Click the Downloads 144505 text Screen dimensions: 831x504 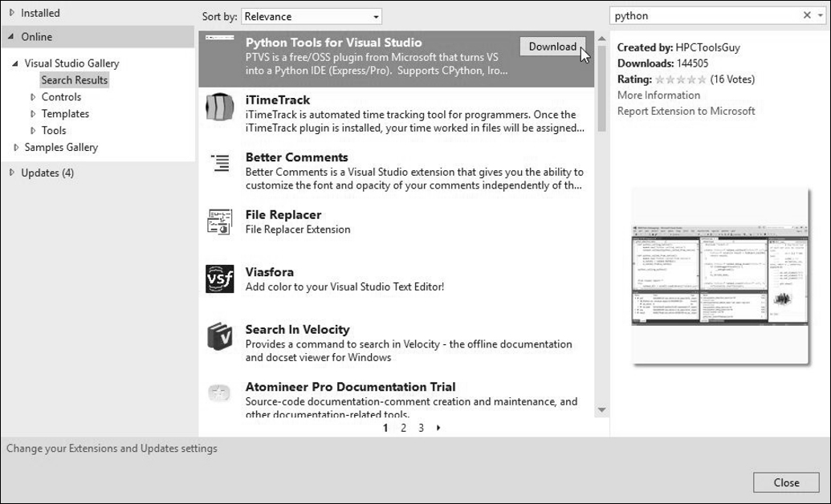click(663, 63)
